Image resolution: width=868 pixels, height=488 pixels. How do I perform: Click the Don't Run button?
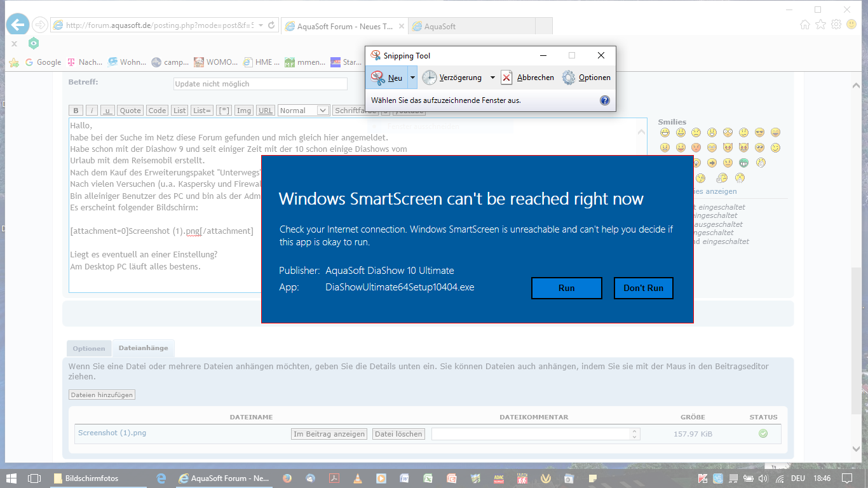[x=643, y=288]
